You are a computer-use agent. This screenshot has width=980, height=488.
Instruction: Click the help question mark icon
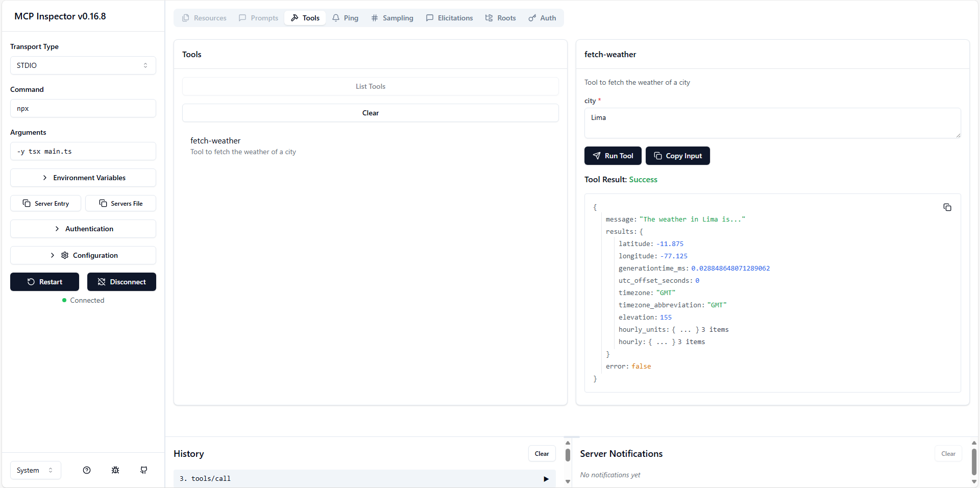(87, 470)
